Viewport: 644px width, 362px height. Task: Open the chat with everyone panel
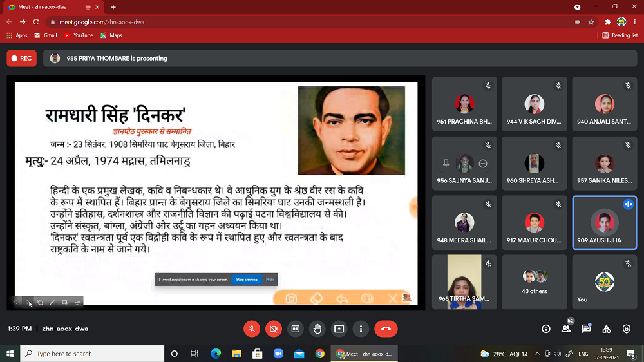coord(586,329)
